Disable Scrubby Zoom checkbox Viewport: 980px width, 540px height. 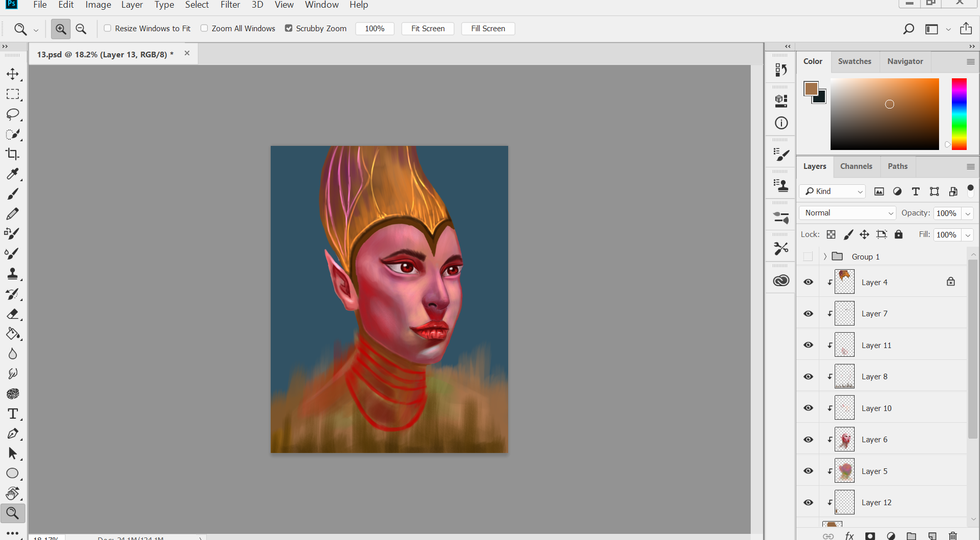pos(289,28)
